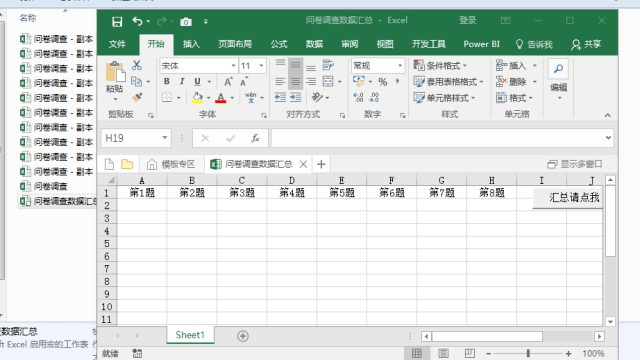The height and width of the screenshot is (360, 640).
Task: Click into the formula bar
Action: tap(438, 138)
